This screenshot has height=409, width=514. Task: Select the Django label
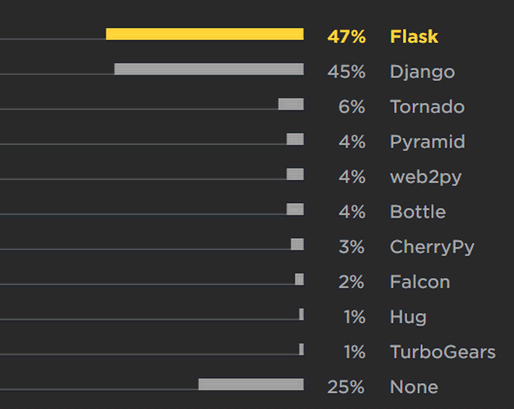[x=422, y=72]
